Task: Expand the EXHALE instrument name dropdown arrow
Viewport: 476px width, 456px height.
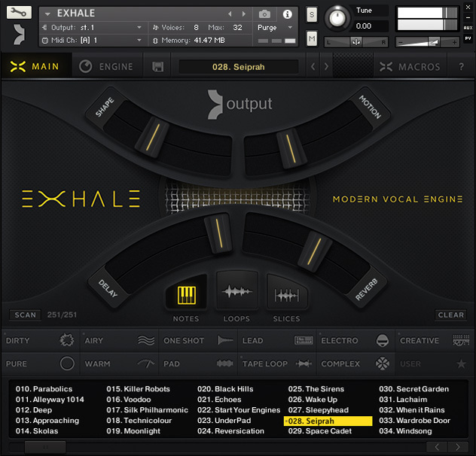Action: tap(47, 14)
